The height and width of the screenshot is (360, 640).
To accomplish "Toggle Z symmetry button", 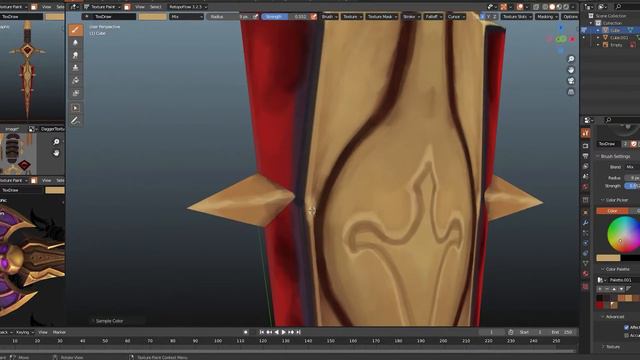I will pos(495,17).
